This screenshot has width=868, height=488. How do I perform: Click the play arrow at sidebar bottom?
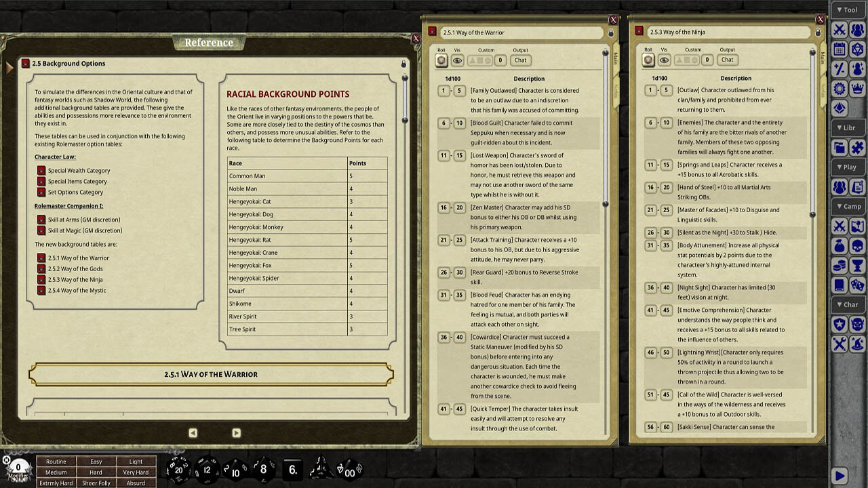(x=840, y=476)
